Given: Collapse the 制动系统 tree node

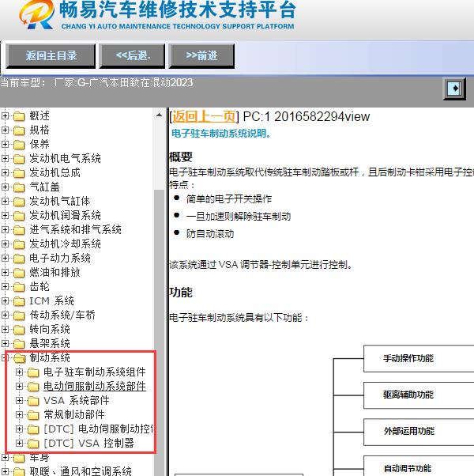Looking at the screenshot, I should [4, 357].
